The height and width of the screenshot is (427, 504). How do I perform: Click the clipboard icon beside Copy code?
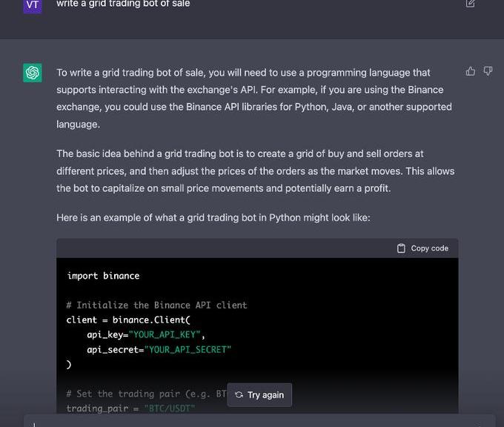point(401,248)
